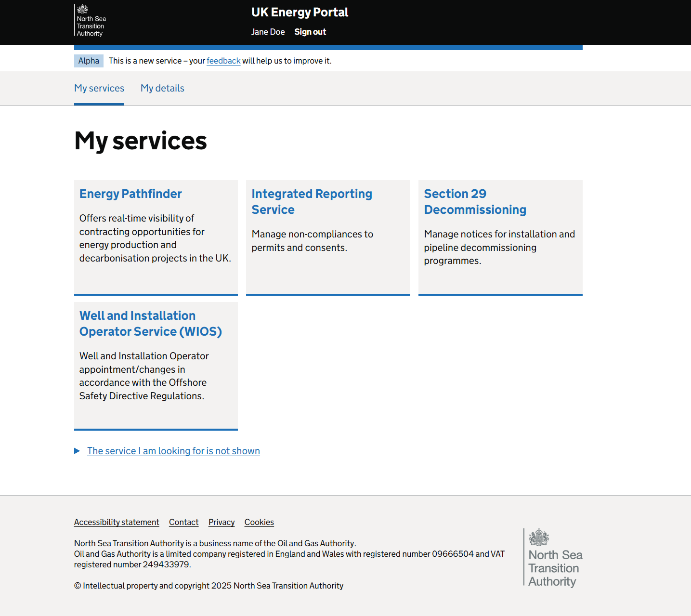
Task: Open the Privacy footer link
Action: [222, 522]
